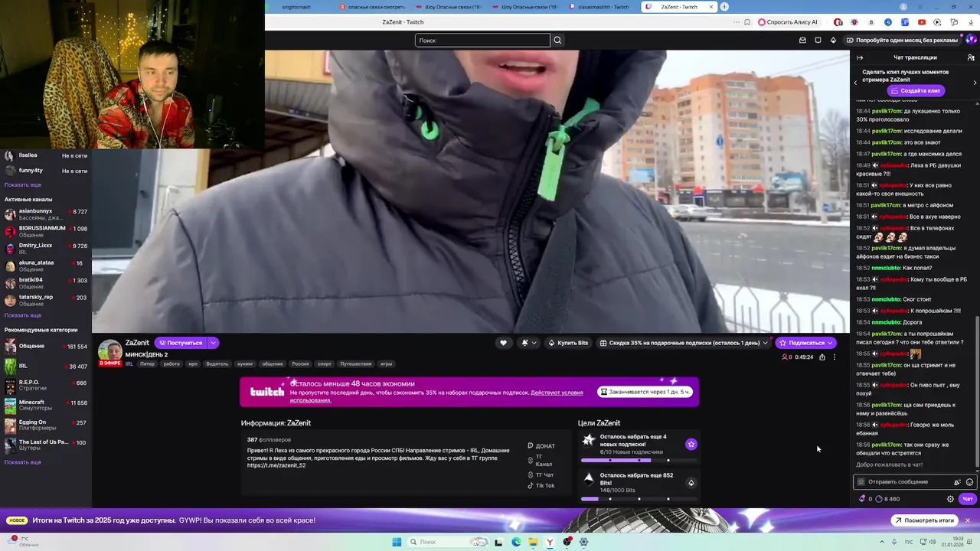Open Спросить Алису AI button
The height and width of the screenshot is (551, 980).
(788, 22)
